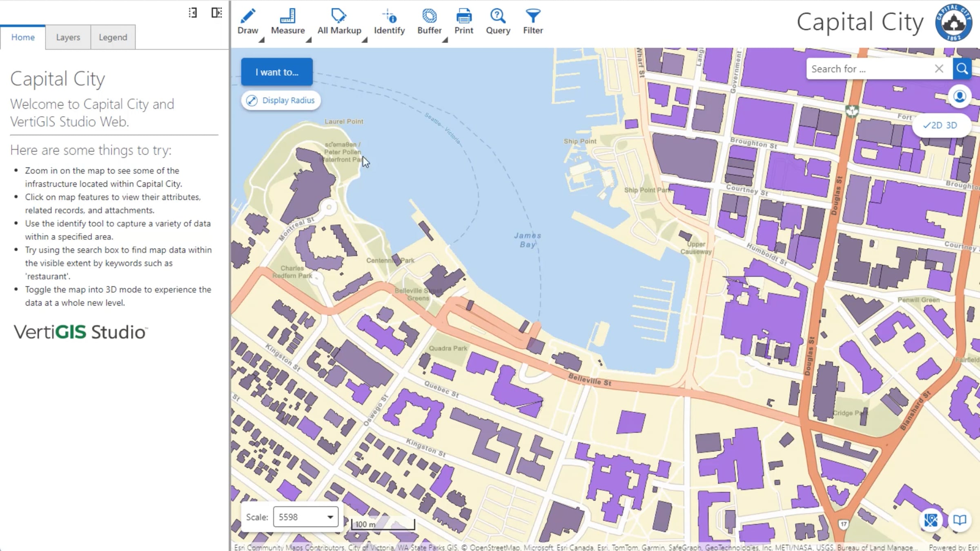Click the 'Powered by Esri' attribution link
This screenshot has width=980, height=551.
953,547
